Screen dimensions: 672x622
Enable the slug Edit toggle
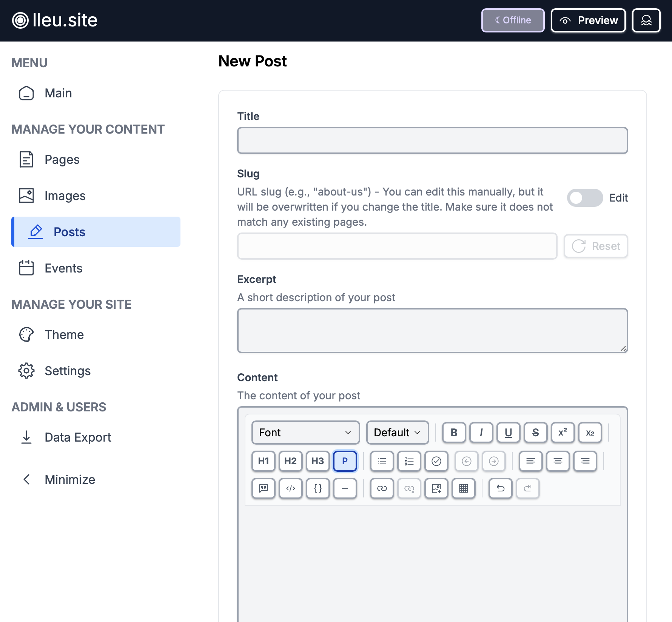(x=585, y=198)
